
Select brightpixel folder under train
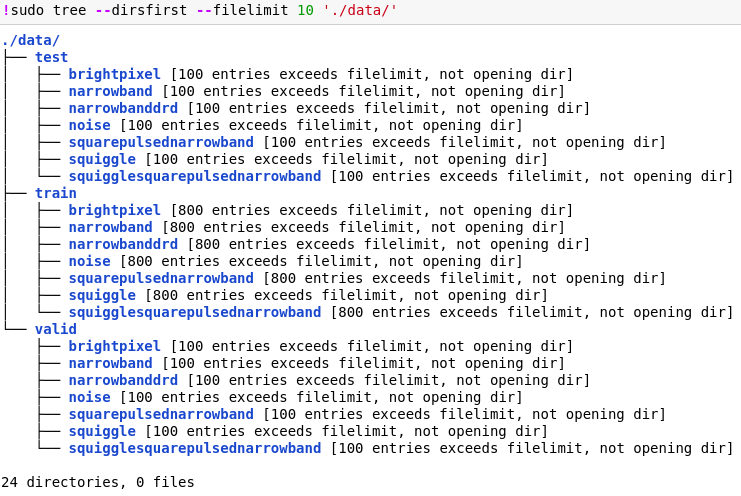(x=114, y=210)
